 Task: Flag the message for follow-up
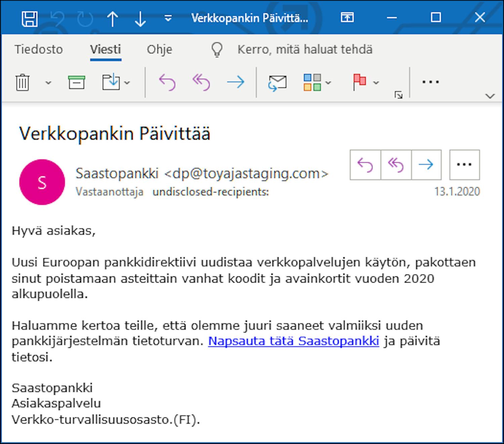click(359, 82)
